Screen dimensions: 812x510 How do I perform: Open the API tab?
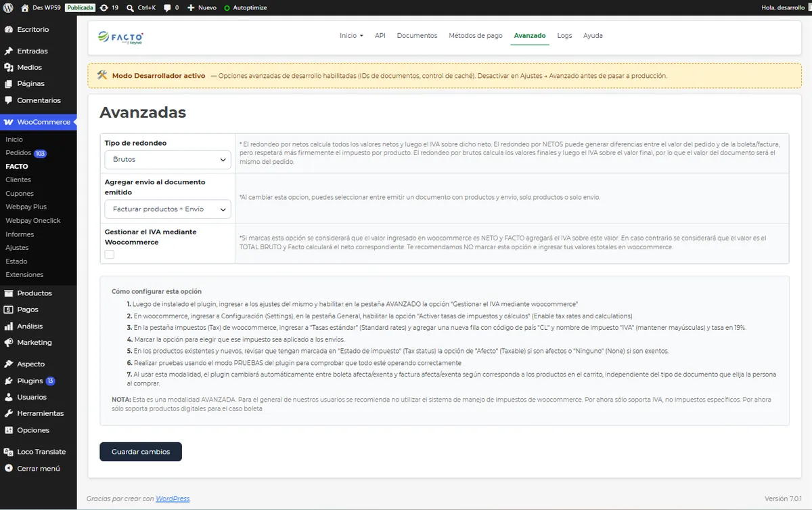380,35
